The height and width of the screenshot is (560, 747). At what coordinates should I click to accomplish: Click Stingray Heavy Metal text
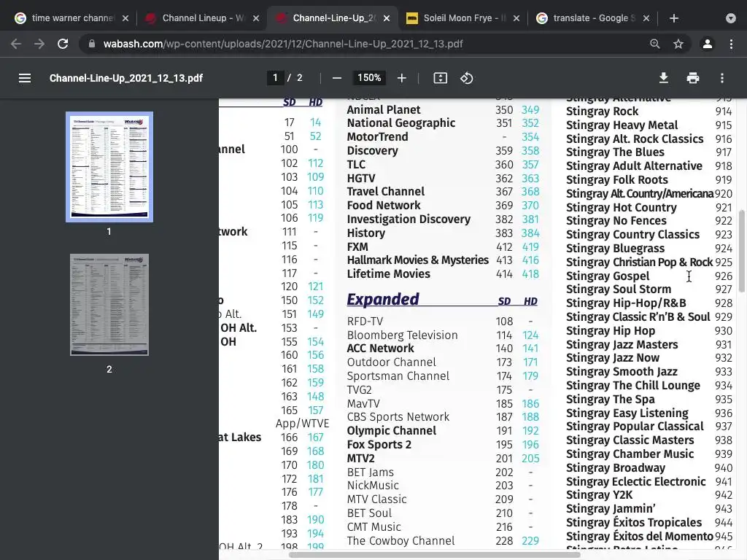[622, 125]
